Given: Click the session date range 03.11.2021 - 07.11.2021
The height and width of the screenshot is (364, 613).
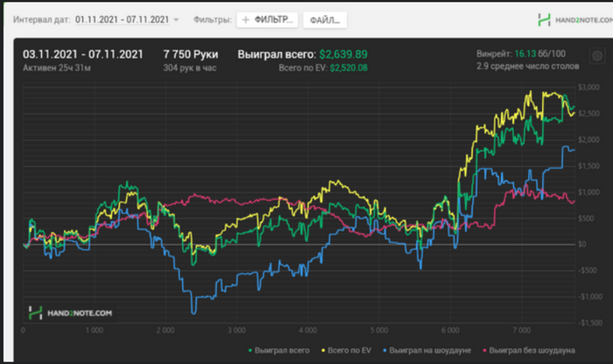Looking at the screenshot, I should tap(83, 54).
